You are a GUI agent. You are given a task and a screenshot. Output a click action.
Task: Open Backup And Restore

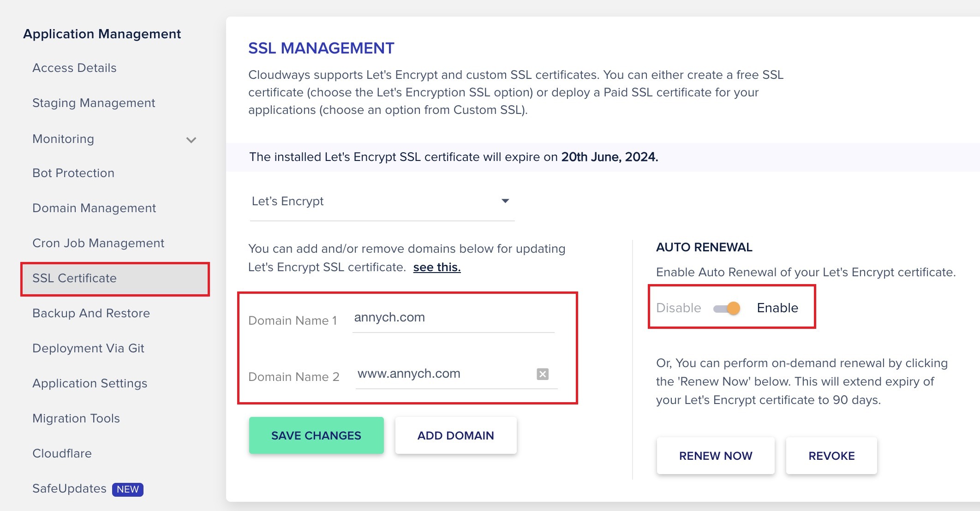tap(91, 313)
